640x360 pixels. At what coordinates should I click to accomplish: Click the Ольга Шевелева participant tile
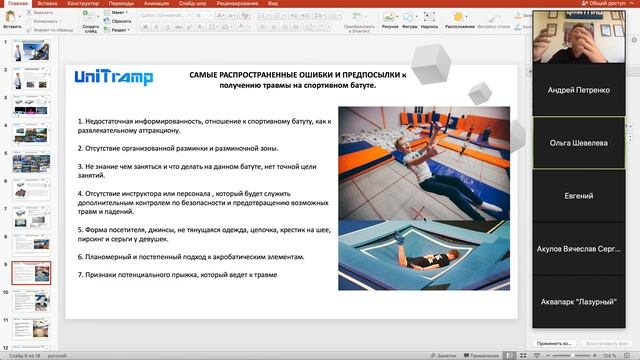pos(579,143)
